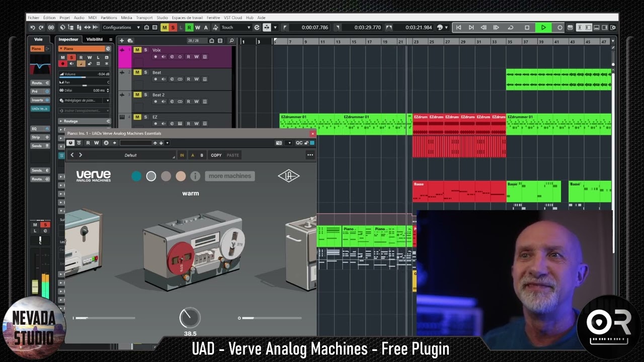Mute the Beat track
The height and width of the screenshot is (362, 644).
click(137, 72)
